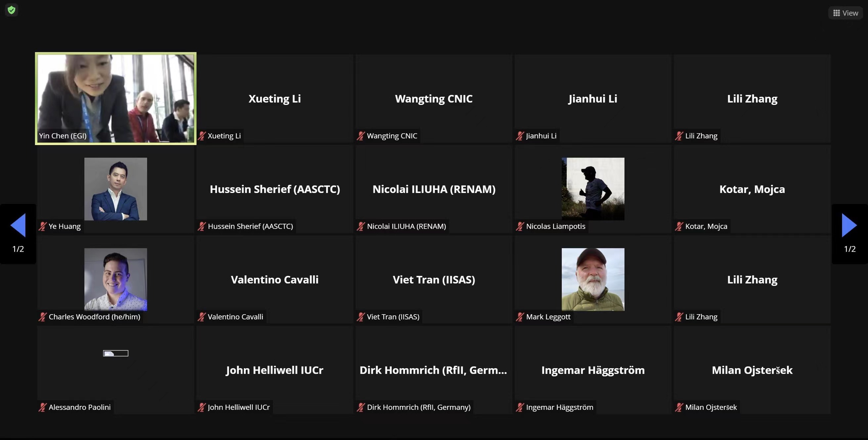The width and height of the screenshot is (868, 440).
Task: Click muted mic icon for John Helliwell IUCr
Action: click(202, 407)
